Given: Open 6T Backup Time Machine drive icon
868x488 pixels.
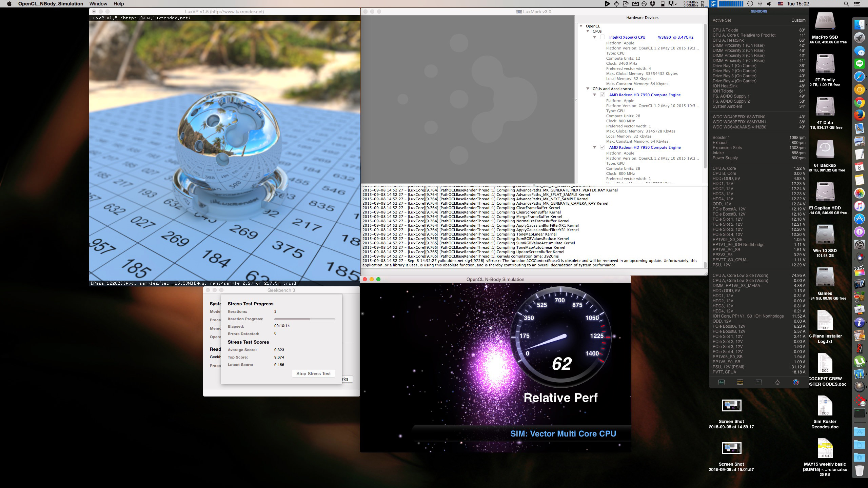Looking at the screenshot, I should pyautogui.click(x=825, y=149).
